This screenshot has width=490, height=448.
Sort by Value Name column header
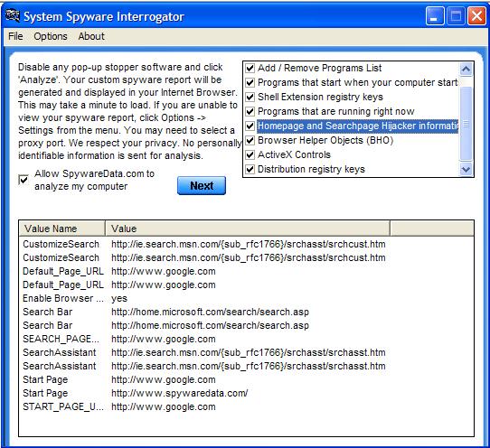pyautogui.click(x=61, y=229)
